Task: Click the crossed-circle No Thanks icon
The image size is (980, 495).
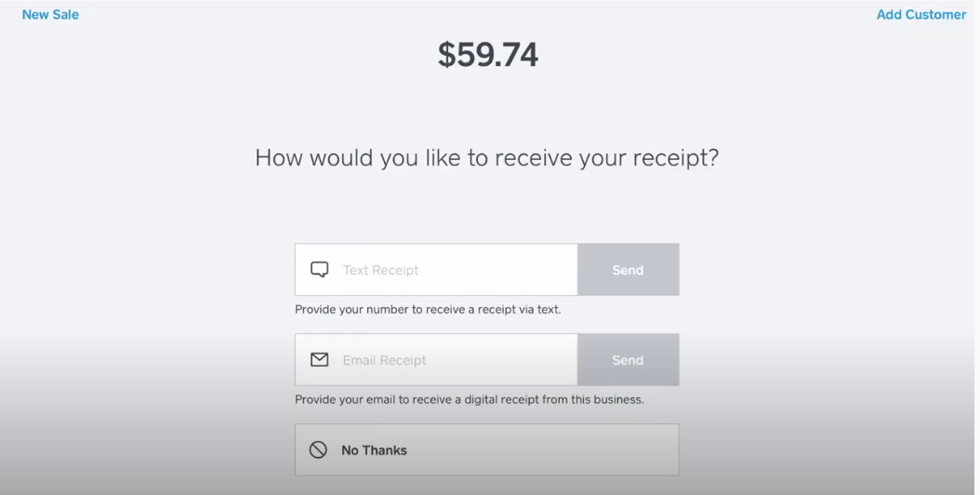Action: point(318,450)
